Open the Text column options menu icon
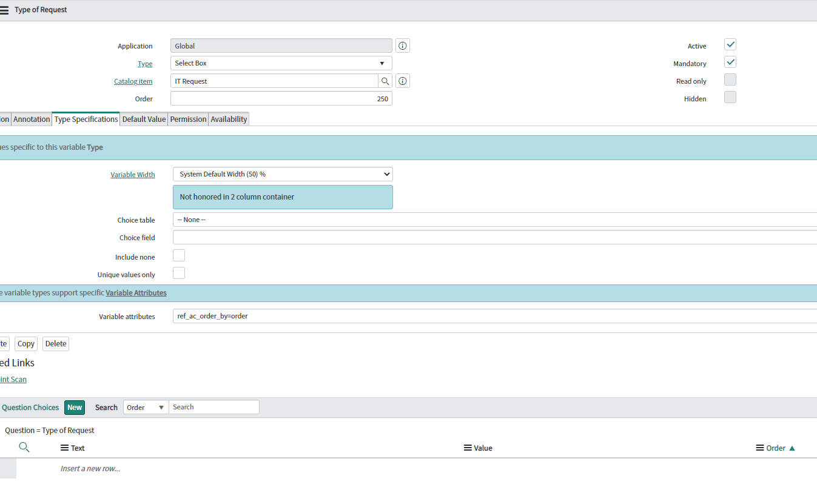 pyautogui.click(x=65, y=448)
